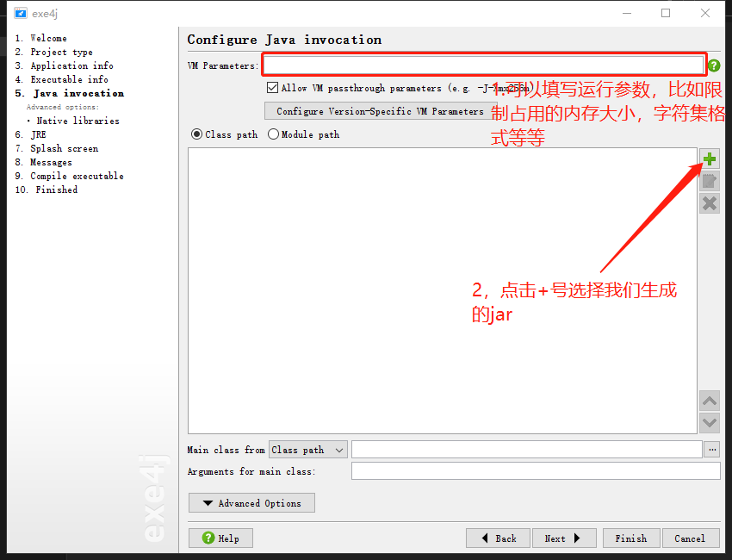
Task: Focus the main class text field
Action: (x=527, y=450)
